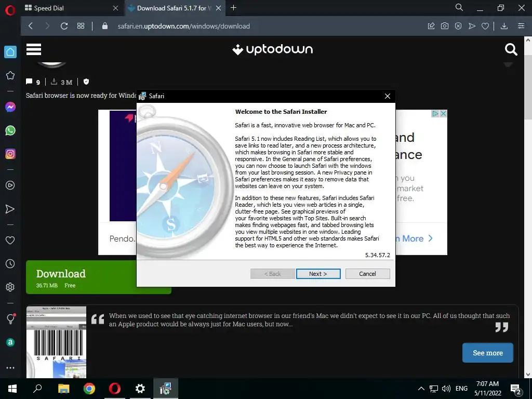Screen dimensions: 532x399
Task: Click the green Download button
Action: coord(98,277)
